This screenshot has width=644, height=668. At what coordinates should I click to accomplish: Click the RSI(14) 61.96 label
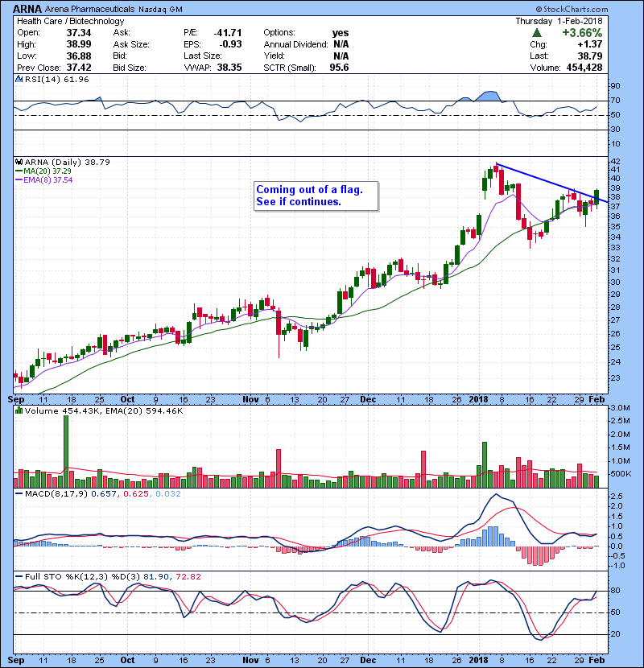click(x=56, y=79)
